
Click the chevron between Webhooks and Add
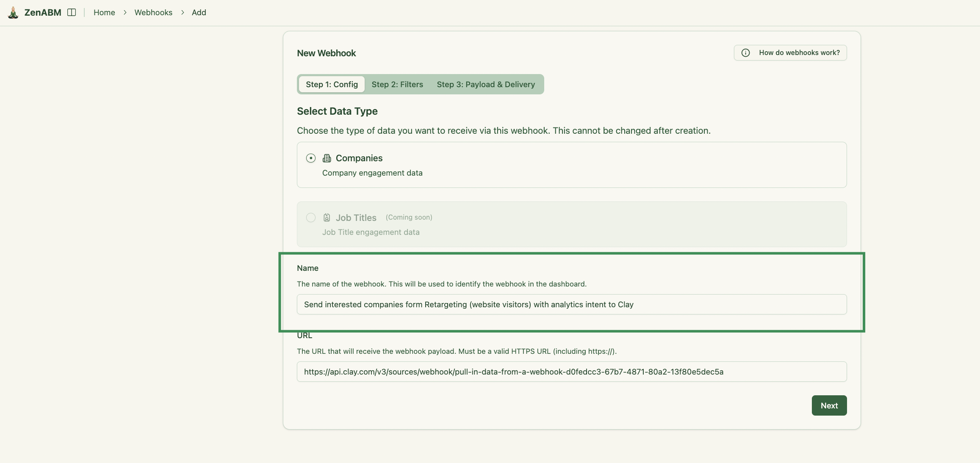point(182,13)
